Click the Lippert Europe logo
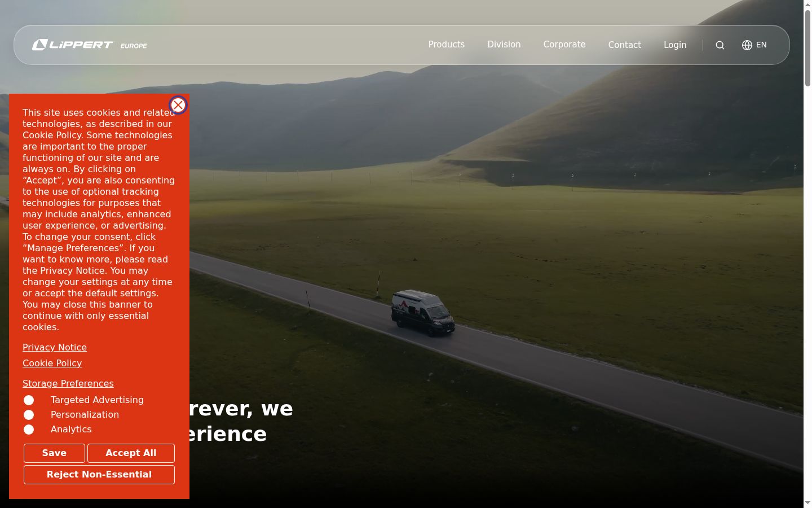812x508 pixels. [90, 45]
